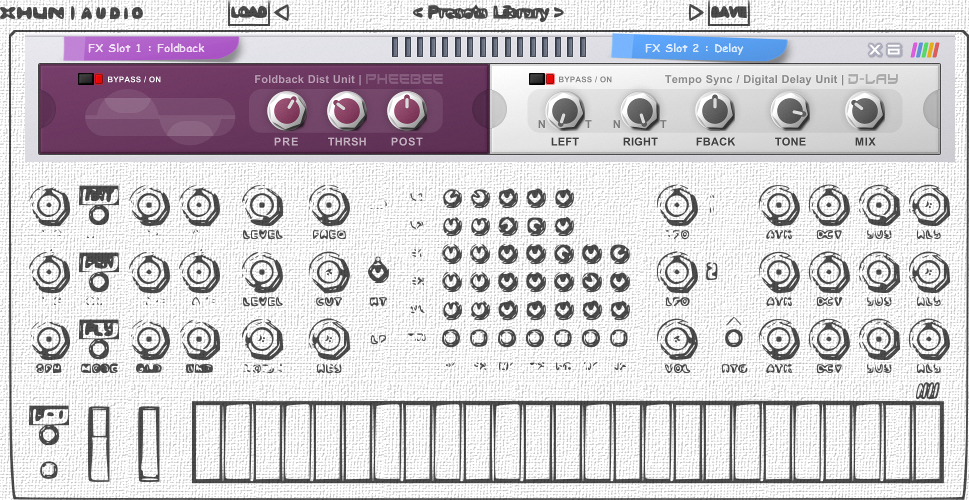
Task: Click the ATK knob in first LFO row
Action: coord(779,206)
